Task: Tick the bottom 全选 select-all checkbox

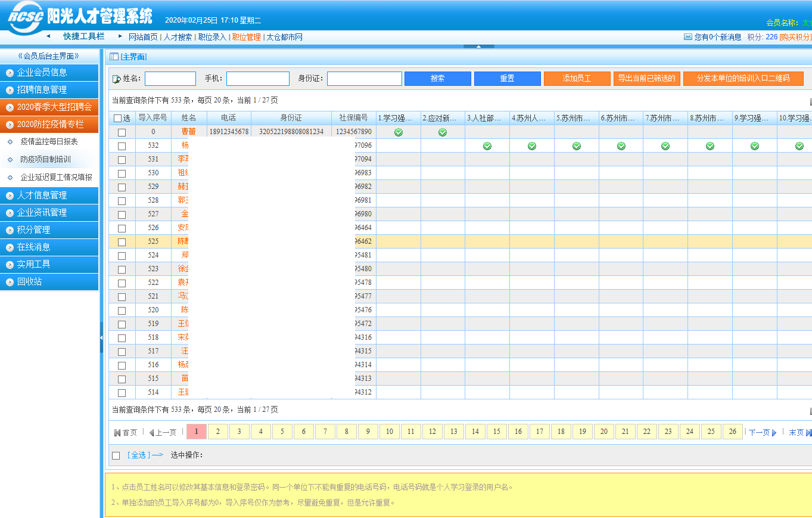Action: [116, 455]
